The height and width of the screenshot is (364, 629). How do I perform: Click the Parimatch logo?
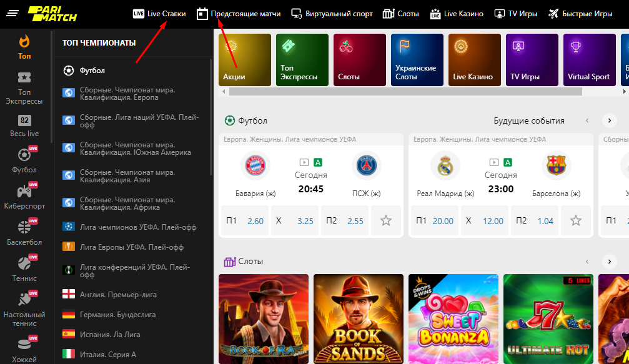(52, 14)
